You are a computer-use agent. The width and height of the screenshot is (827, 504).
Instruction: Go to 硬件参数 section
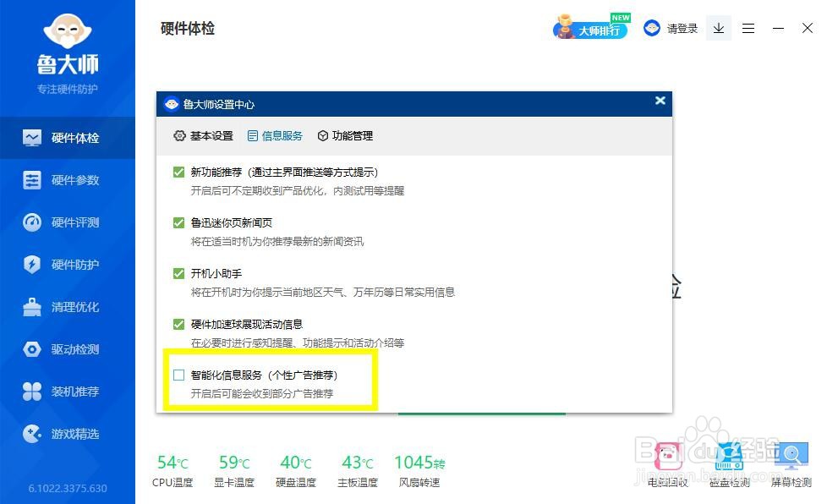click(68, 180)
